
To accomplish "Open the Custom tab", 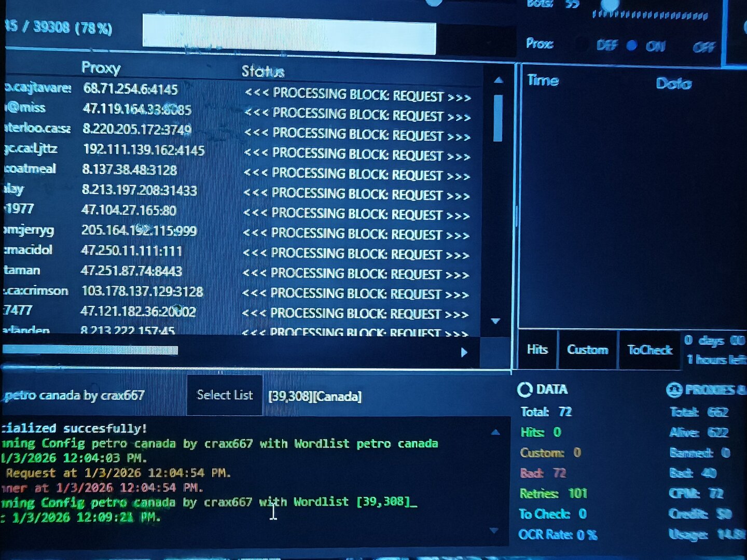I will coord(587,350).
